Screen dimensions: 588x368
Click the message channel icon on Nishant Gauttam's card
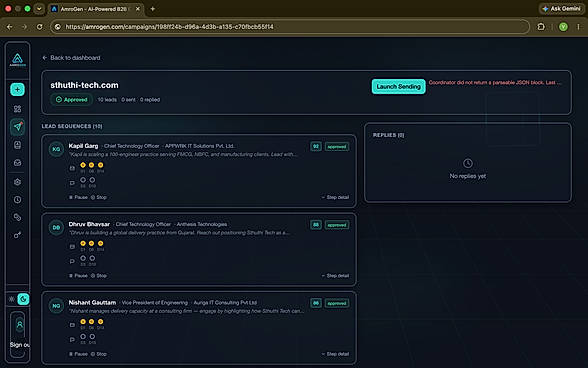click(x=72, y=340)
